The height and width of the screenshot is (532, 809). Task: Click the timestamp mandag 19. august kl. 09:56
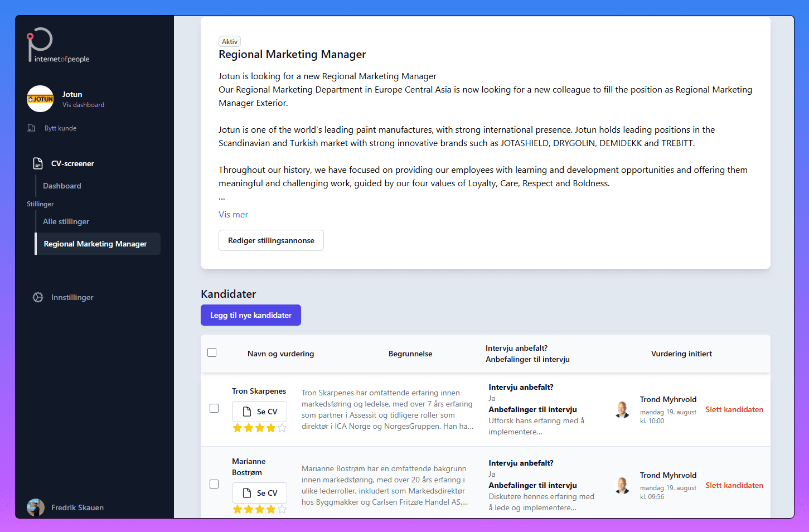tap(668, 492)
